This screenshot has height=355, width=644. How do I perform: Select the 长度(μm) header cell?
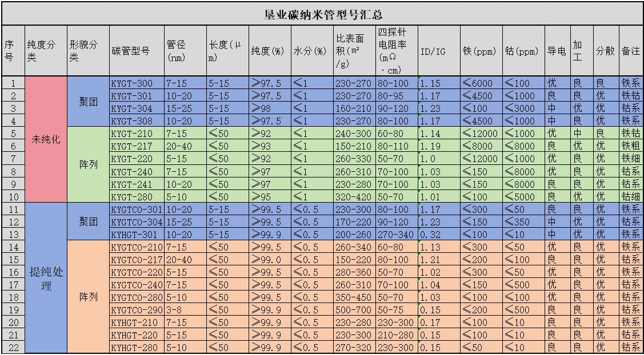click(227, 50)
